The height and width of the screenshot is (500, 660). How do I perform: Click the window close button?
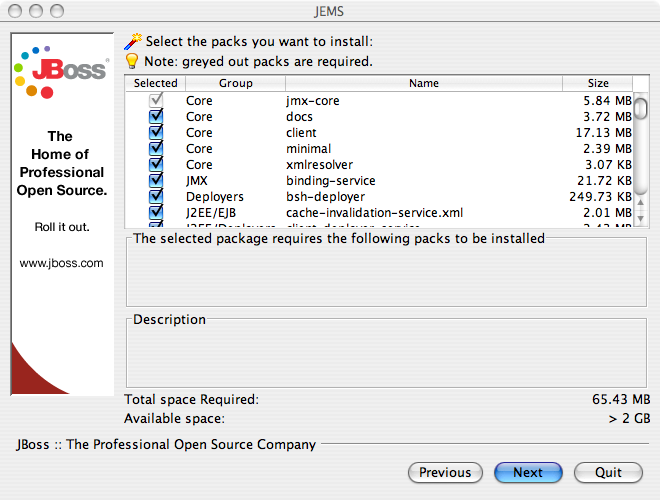click(15, 11)
